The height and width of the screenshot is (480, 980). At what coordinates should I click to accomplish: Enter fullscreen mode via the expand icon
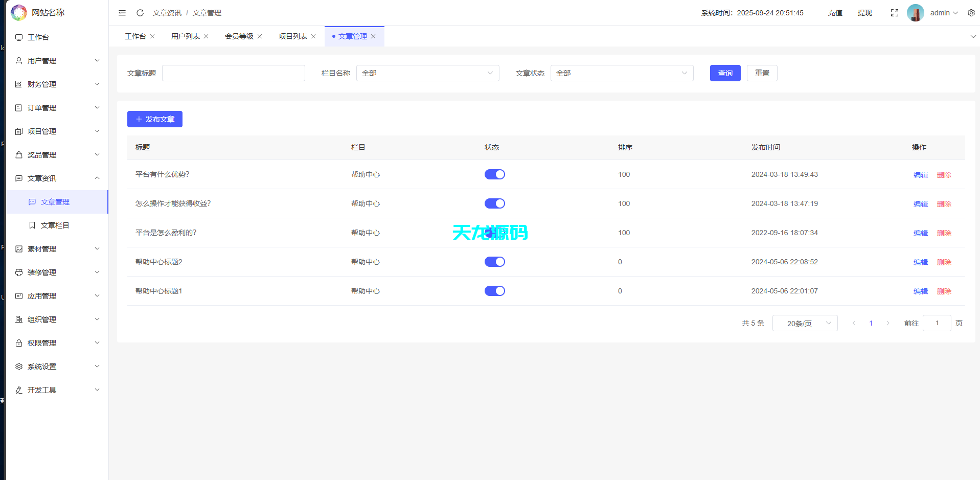pyautogui.click(x=894, y=13)
